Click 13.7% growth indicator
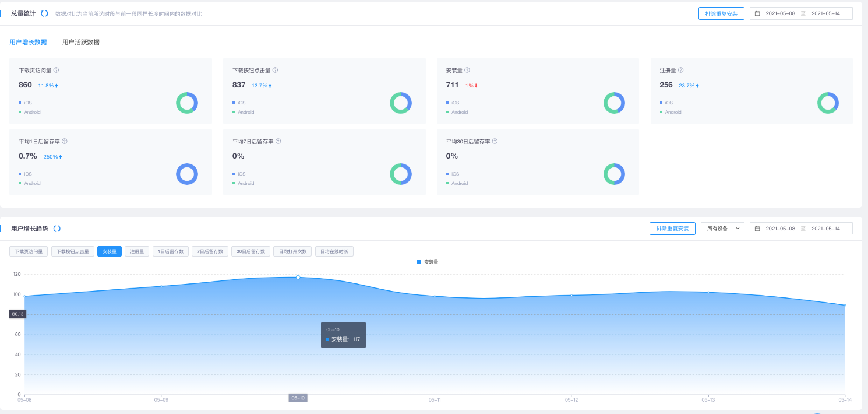This screenshot has width=868, height=414. pos(262,86)
